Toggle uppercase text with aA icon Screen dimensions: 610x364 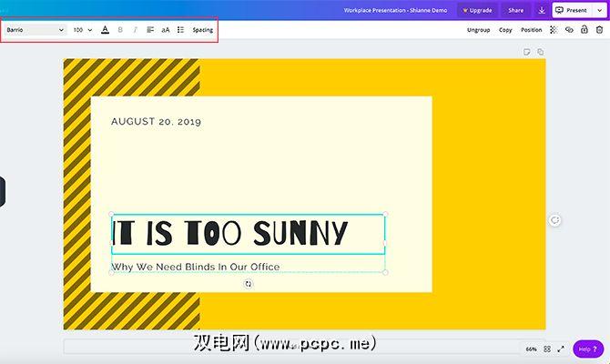click(166, 30)
